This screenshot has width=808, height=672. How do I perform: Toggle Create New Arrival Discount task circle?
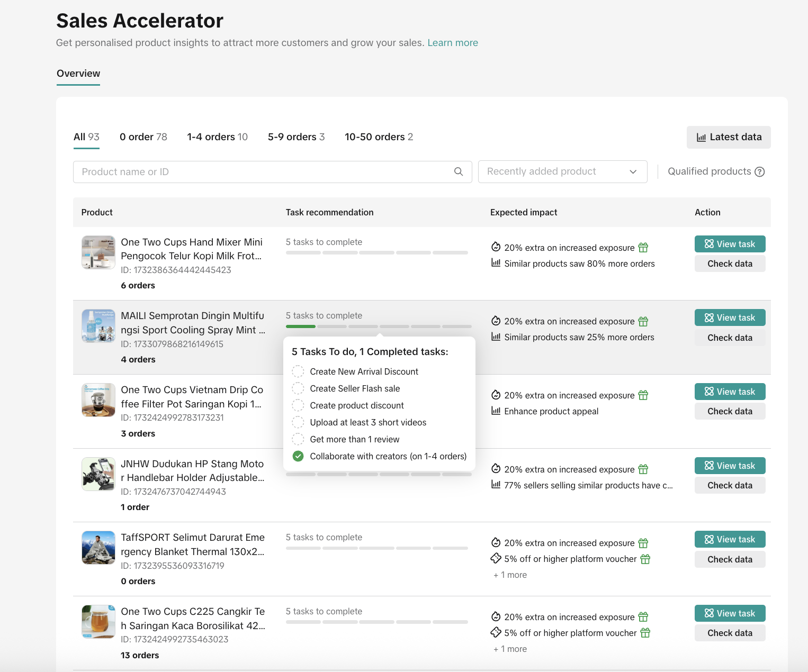tap(298, 371)
